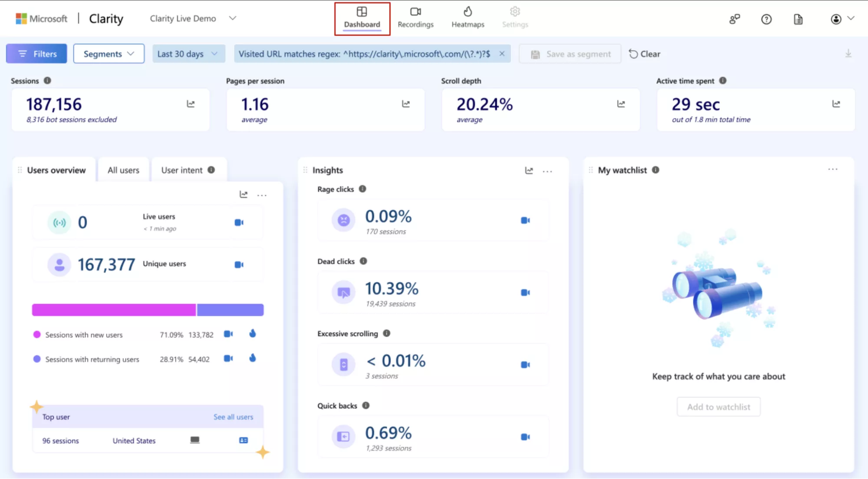Open the Last 30 days date dropdown
The width and height of the screenshot is (868, 479).
click(188, 54)
